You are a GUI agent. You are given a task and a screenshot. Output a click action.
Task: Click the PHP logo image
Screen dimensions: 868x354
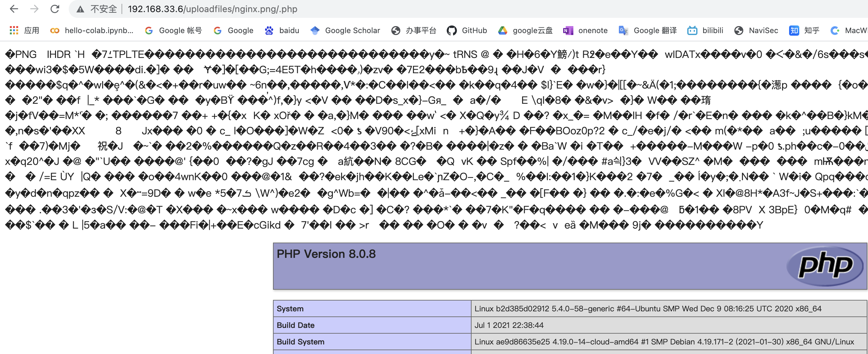point(825,266)
